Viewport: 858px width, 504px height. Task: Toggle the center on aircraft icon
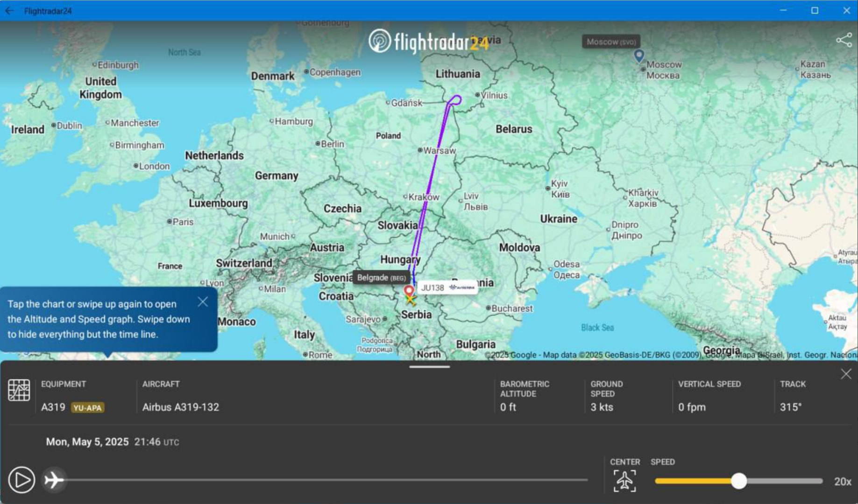[x=624, y=481]
